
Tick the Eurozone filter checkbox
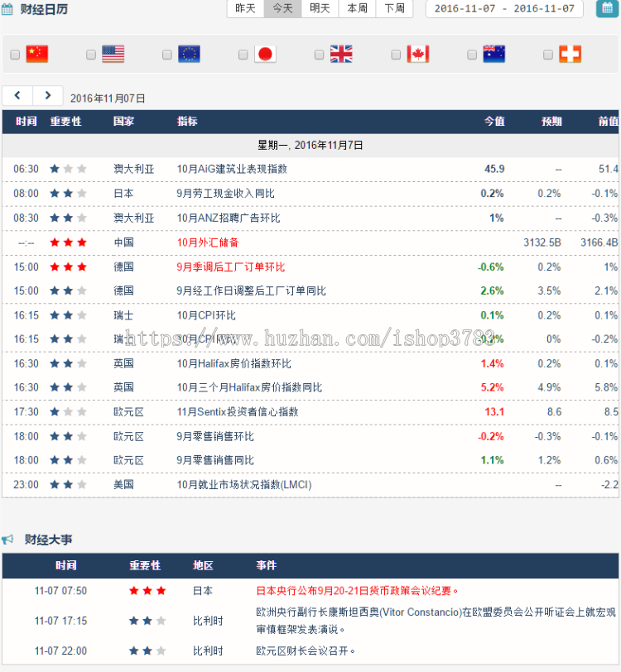click(167, 55)
